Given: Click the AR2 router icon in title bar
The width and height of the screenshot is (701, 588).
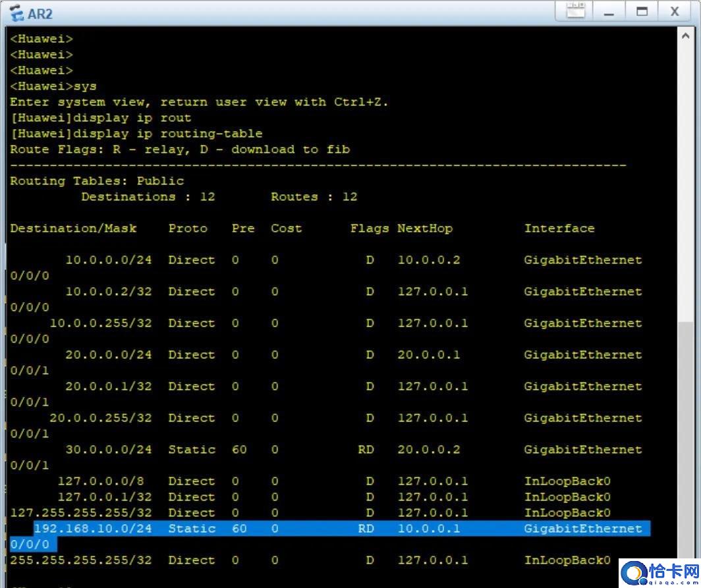Looking at the screenshot, I should click(x=16, y=13).
